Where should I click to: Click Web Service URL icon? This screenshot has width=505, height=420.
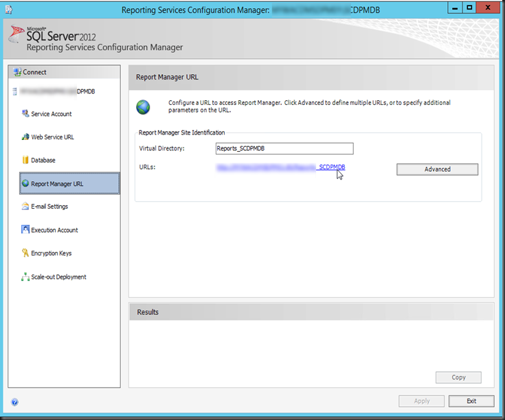pyautogui.click(x=25, y=137)
